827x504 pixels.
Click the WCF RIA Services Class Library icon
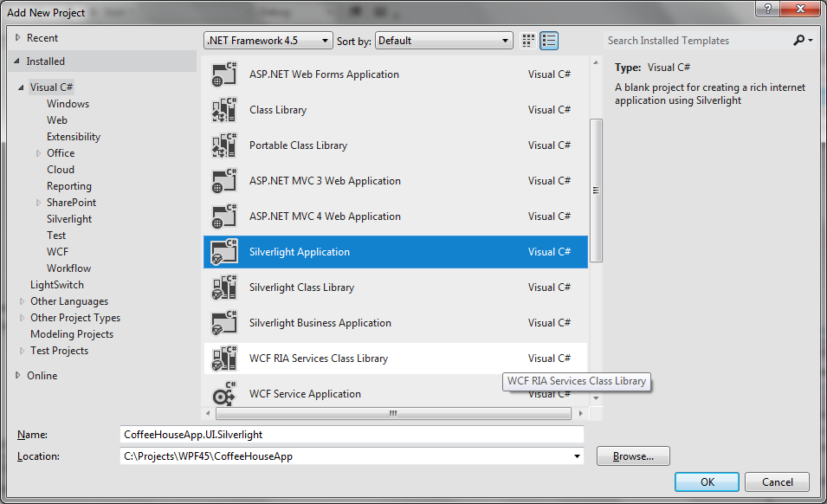(224, 358)
